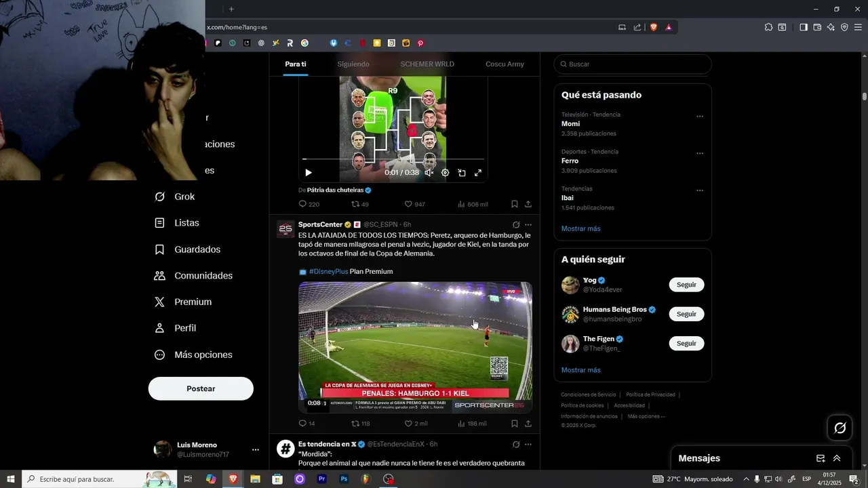Open Comunidades in the sidebar

click(193, 276)
